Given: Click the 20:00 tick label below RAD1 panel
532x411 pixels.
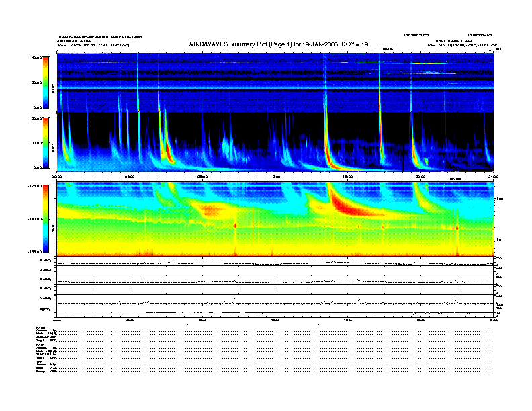Looking at the screenshot, I should (420, 177).
